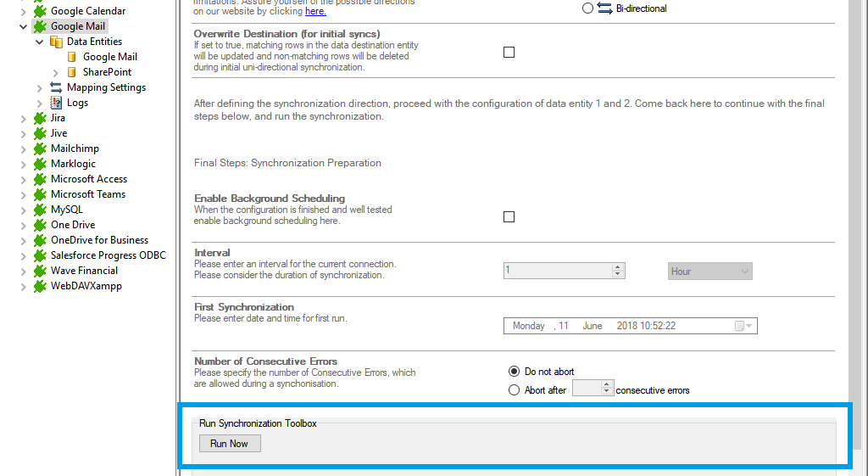Screen dimensions: 868x476
Task: Click the Mailchimp connection icon
Action: 40,148
